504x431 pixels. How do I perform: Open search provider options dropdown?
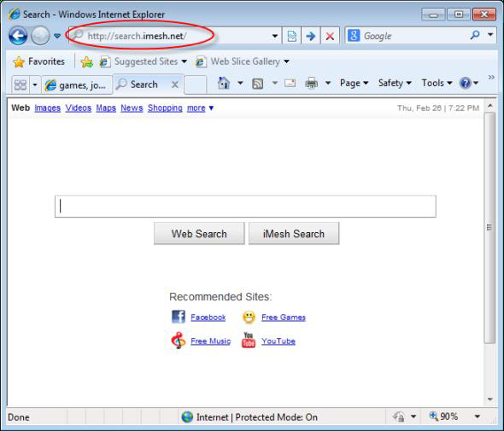tap(490, 35)
